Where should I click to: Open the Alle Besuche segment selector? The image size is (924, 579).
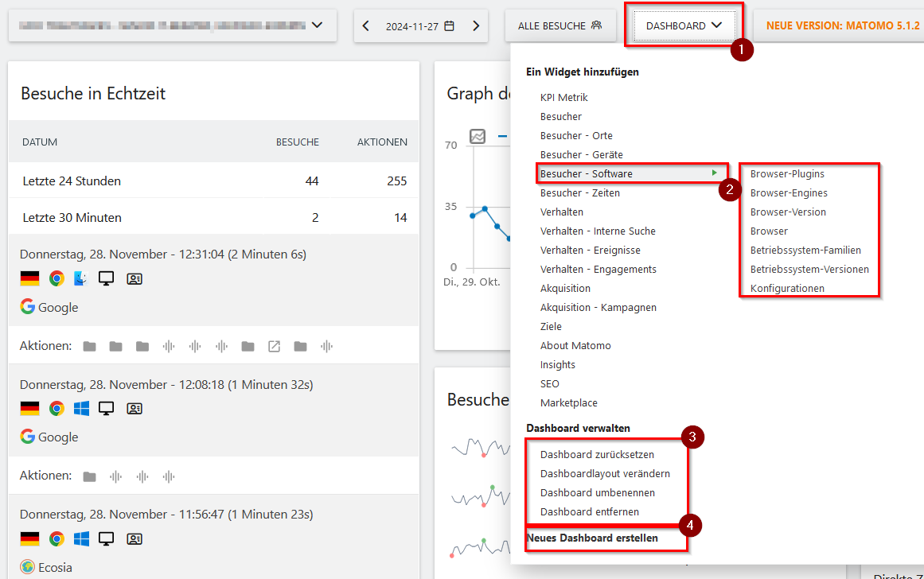(559, 25)
